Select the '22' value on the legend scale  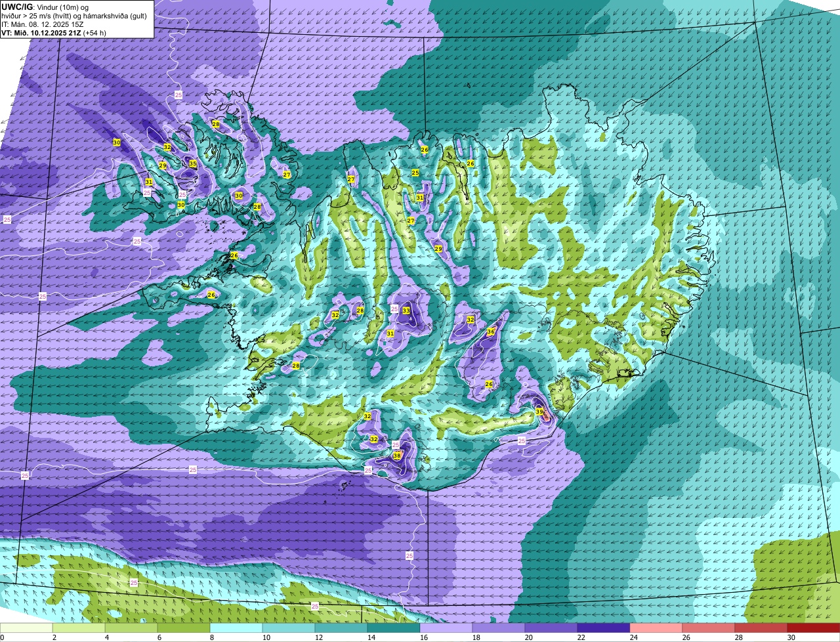pos(581,637)
